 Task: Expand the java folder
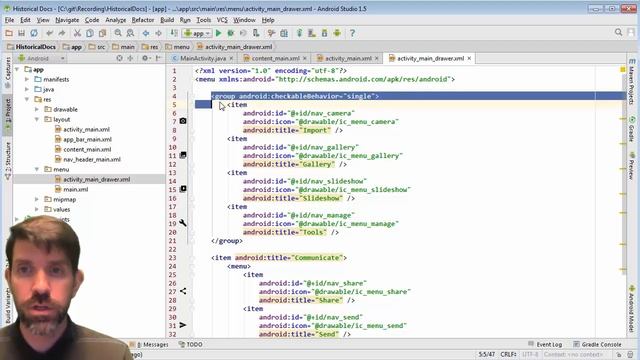click(x=27, y=89)
